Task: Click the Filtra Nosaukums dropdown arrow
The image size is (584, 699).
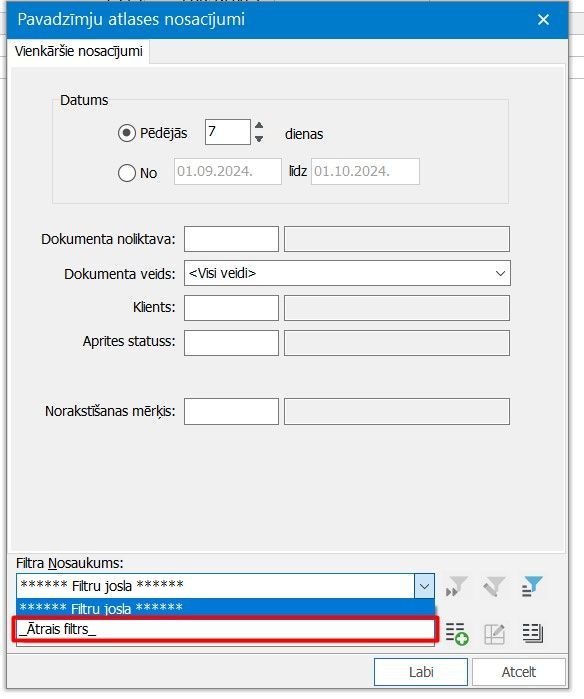Action: [424, 586]
